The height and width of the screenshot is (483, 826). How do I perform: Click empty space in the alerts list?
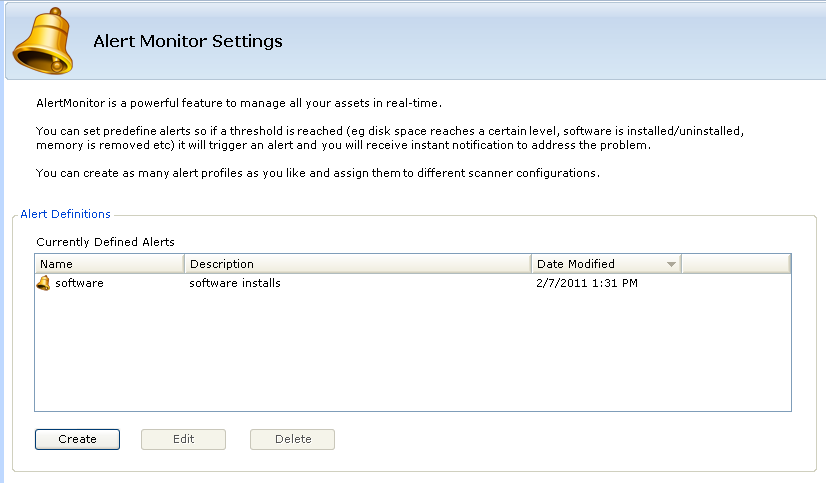click(412, 351)
